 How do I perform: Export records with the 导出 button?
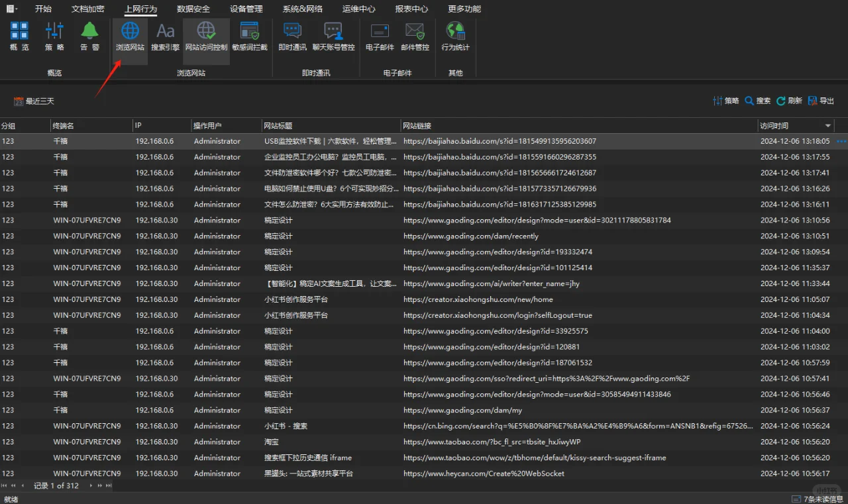(821, 101)
